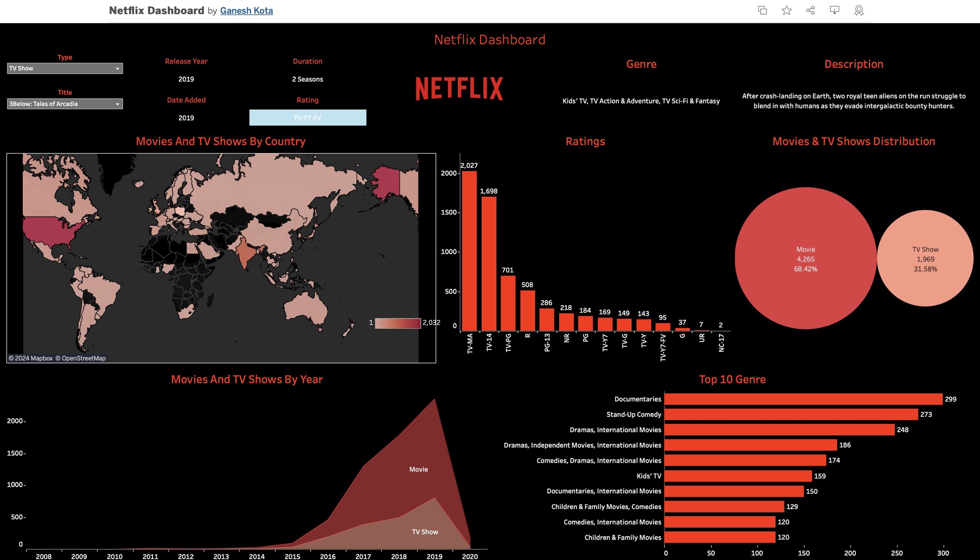Select the R ratings bar
The height and width of the screenshot is (560, 980).
tap(528, 311)
